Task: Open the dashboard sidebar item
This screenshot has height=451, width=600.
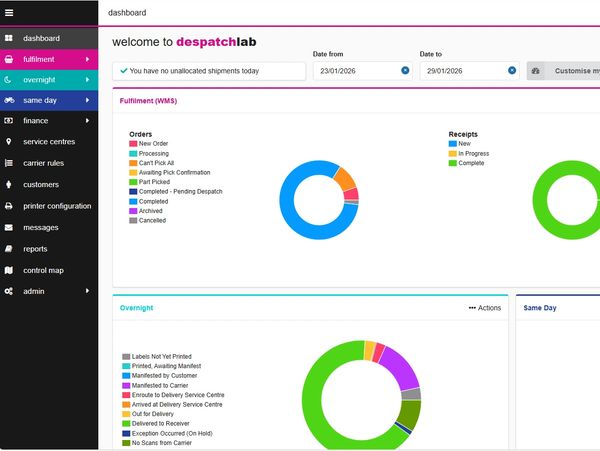Action: point(42,38)
